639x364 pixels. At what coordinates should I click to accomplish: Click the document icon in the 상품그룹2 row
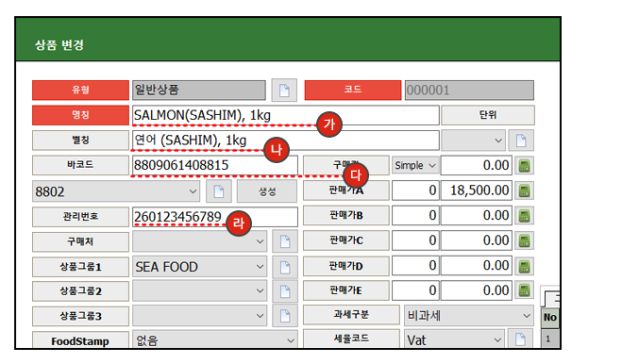coord(284,291)
